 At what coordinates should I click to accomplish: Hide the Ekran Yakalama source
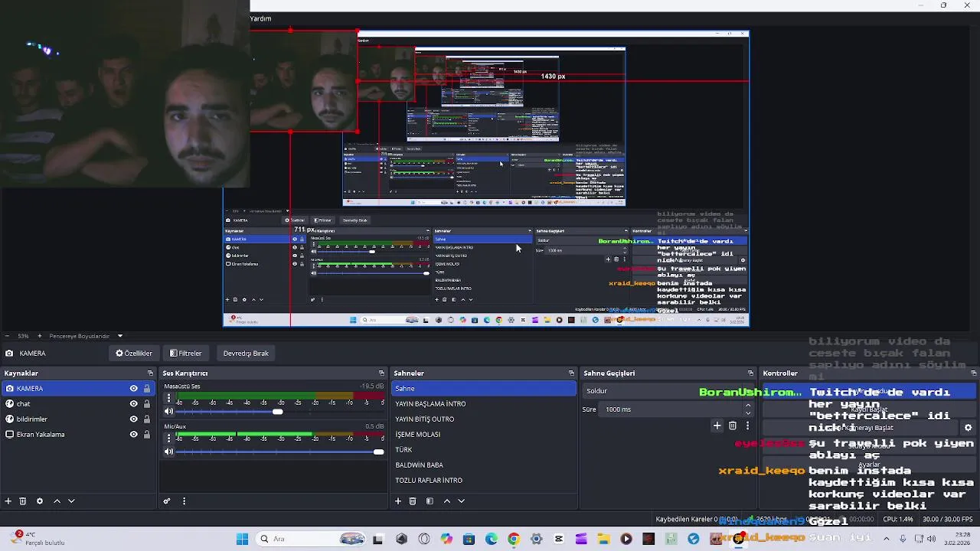pyautogui.click(x=133, y=435)
